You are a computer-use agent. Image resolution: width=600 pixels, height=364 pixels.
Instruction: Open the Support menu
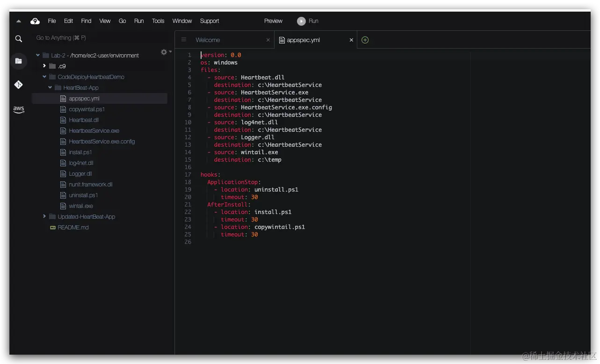click(x=210, y=21)
